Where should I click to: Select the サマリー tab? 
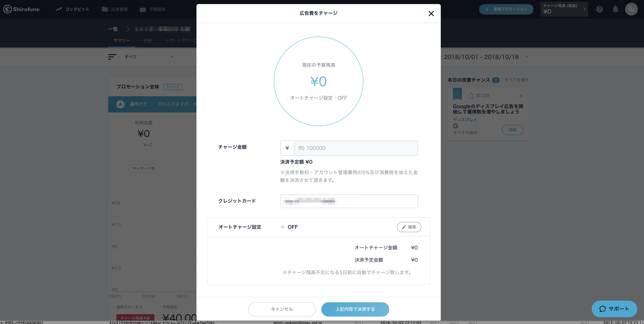(x=122, y=40)
